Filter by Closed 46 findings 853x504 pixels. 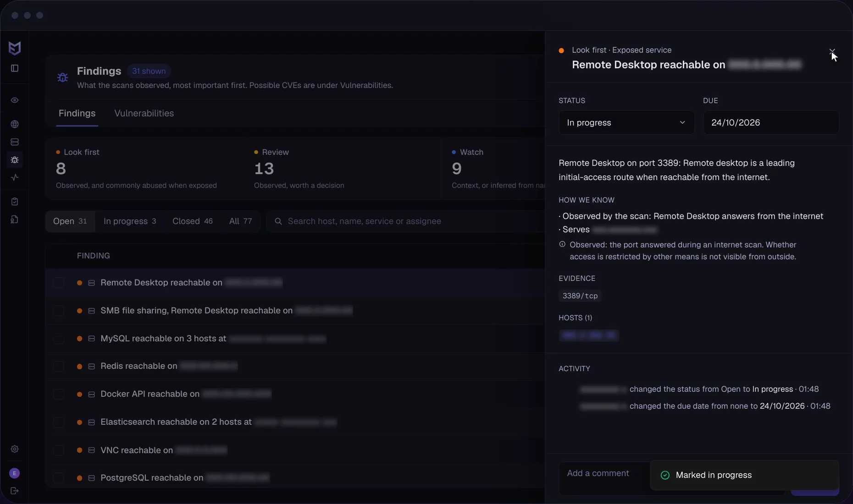point(193,221)
